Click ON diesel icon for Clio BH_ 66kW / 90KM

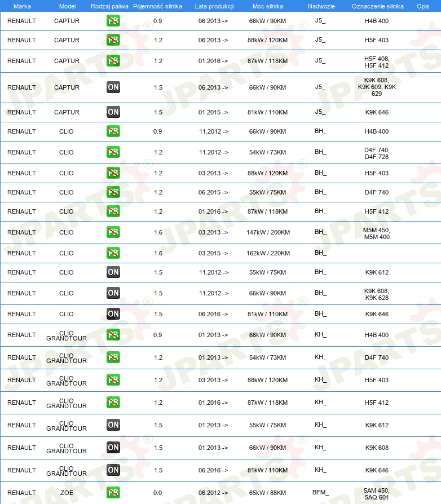[x=113, y=293]
